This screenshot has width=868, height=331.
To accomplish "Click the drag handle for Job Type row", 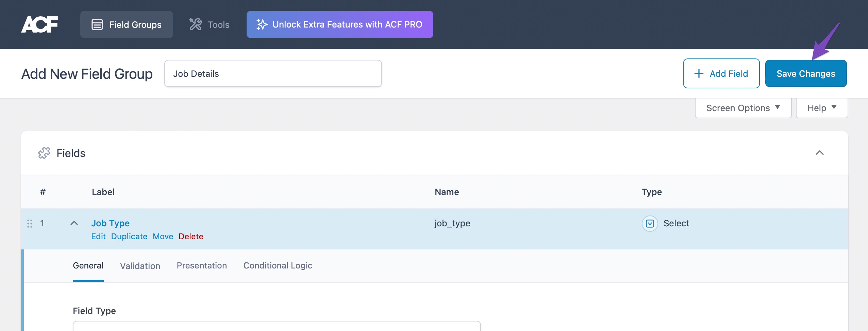I will [30, 223].
